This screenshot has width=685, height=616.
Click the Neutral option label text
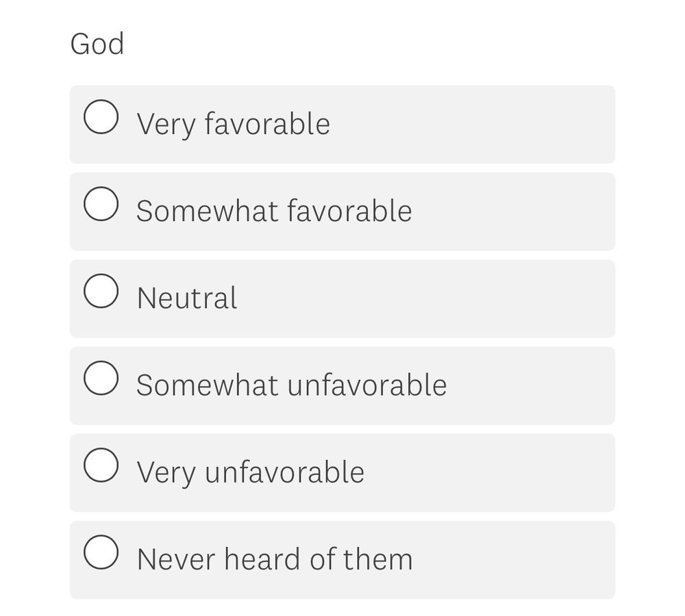(x=186, y=298)
